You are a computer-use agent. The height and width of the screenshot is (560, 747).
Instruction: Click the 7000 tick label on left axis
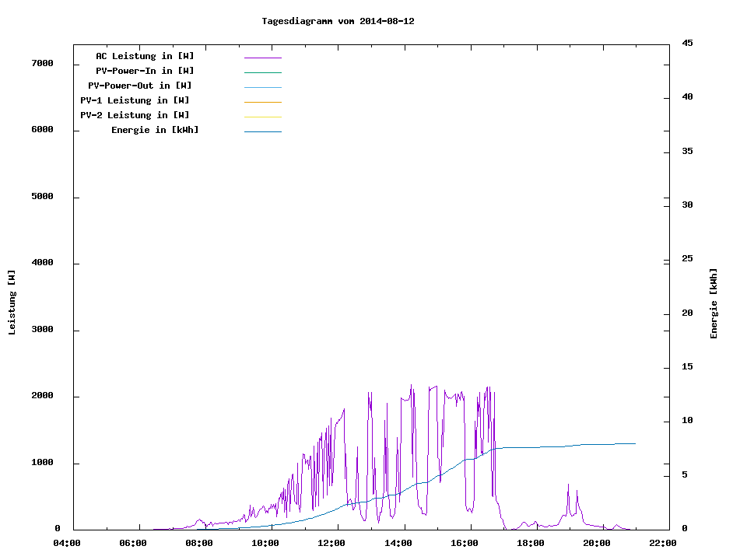click(42, 63)
